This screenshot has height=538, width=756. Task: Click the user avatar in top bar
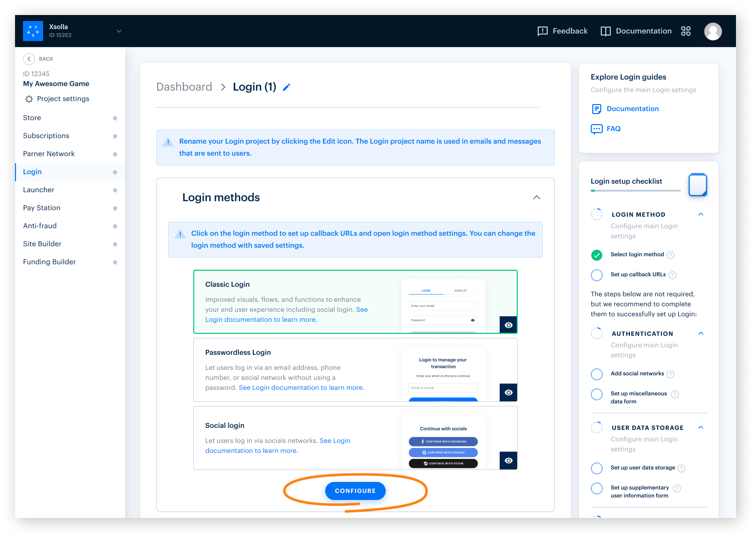tap(712, 32)
